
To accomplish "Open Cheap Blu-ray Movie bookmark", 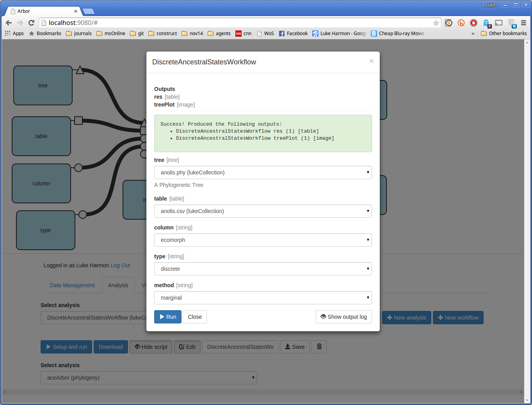I will pos(397,34).
